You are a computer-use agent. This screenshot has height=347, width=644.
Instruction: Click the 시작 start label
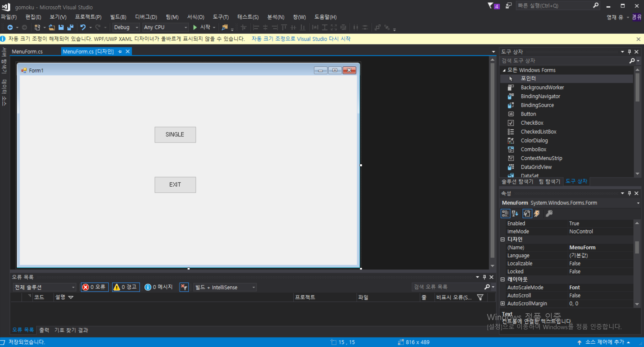[205, 27]
